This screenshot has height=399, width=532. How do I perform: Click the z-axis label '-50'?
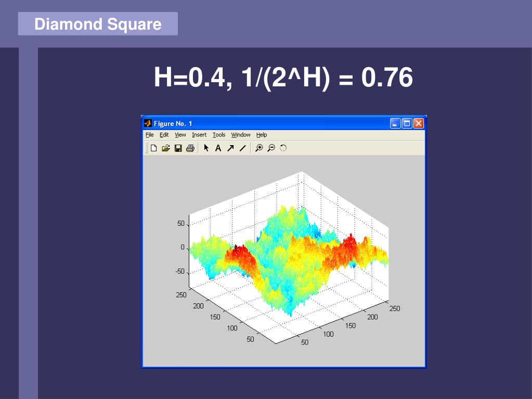[180, 272]
